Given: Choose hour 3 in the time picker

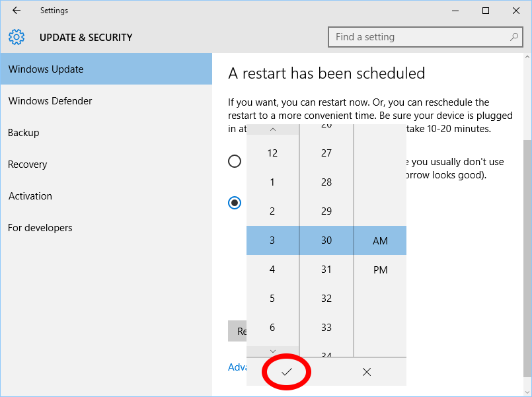Looking at the screenshot, I should click(272, 240).
